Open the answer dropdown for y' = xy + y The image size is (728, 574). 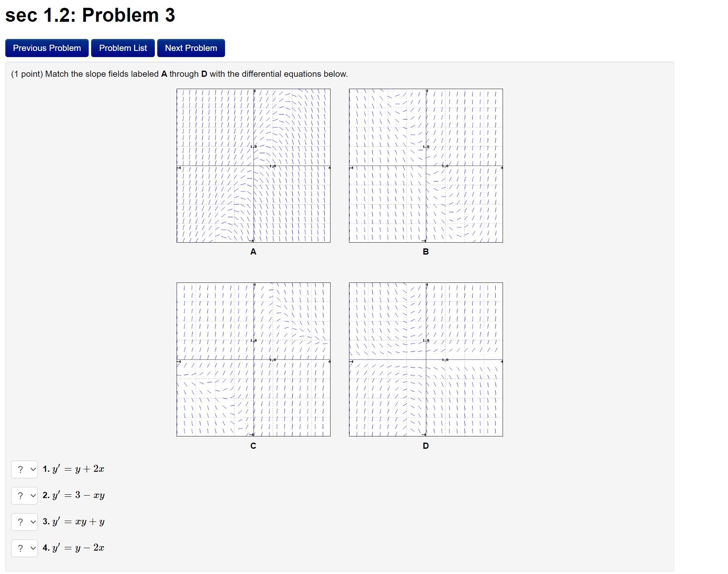(24, 522)
